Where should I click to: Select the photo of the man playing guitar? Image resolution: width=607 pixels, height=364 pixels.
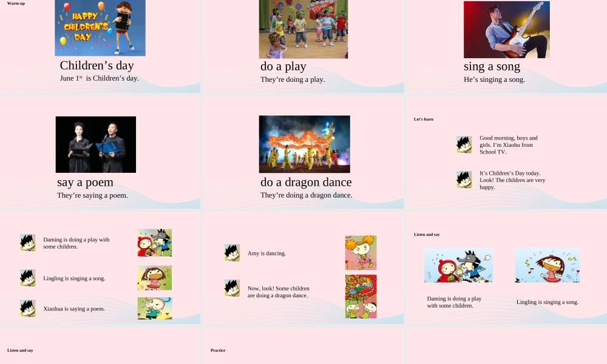(507, 29)
